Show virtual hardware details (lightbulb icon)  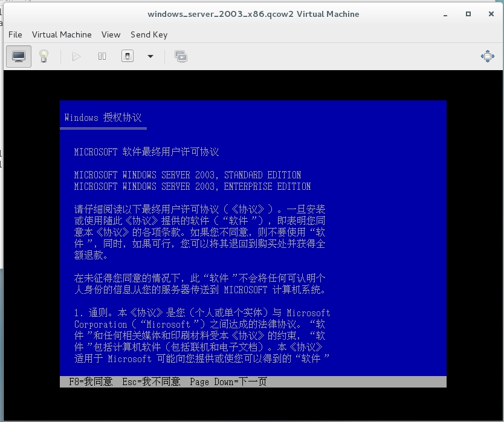(x=44, y=57)
